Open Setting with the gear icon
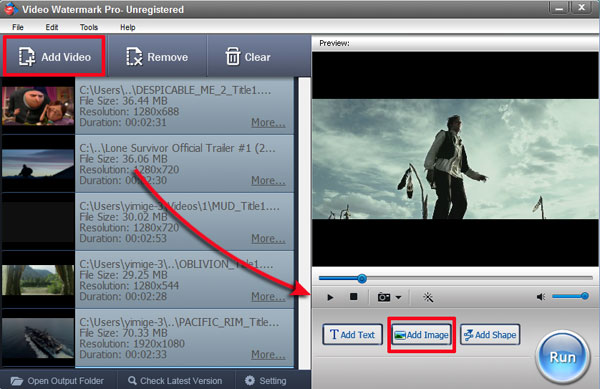Viewport: 600px width, 389px height. click(x=266, y=381)
